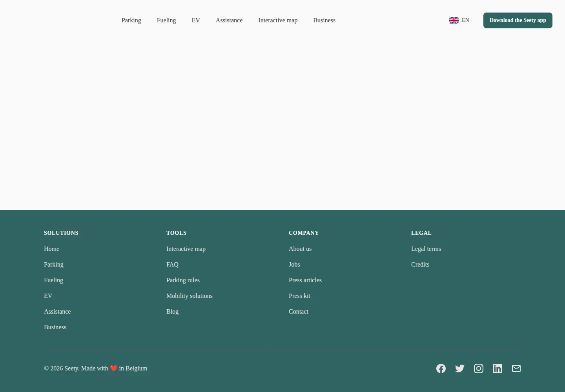This screenshot has height=392, width=565.
Task: View the Parking rules link
Action: [x=183, y=280]
